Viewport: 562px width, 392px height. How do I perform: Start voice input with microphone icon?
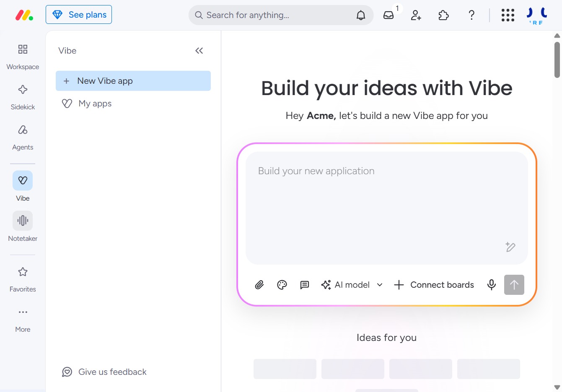[492, 285]
